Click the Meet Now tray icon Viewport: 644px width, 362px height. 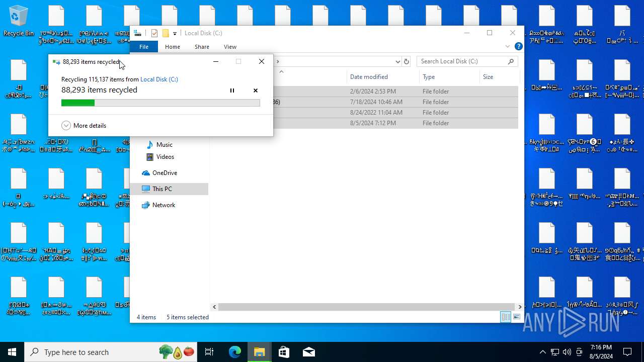[x=579, y=352]
